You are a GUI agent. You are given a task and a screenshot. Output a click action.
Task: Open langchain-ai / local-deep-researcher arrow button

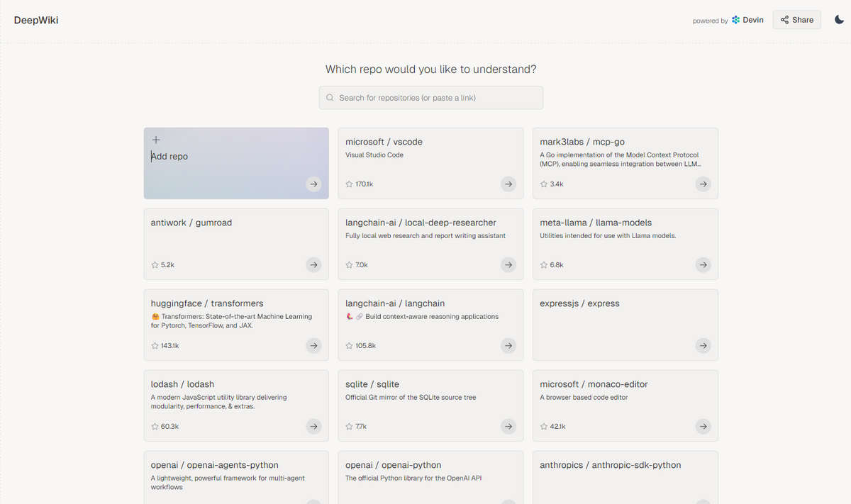pyautogui.click(x=508, y=265)
